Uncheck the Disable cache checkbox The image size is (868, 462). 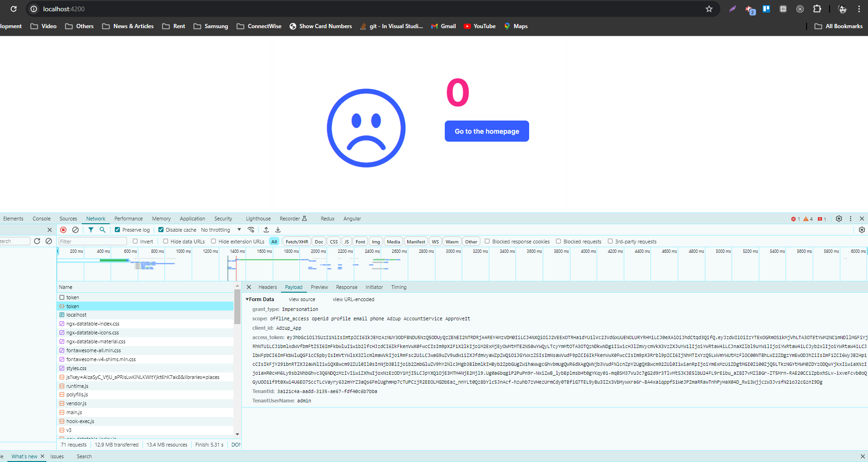[x=161, y=230]
